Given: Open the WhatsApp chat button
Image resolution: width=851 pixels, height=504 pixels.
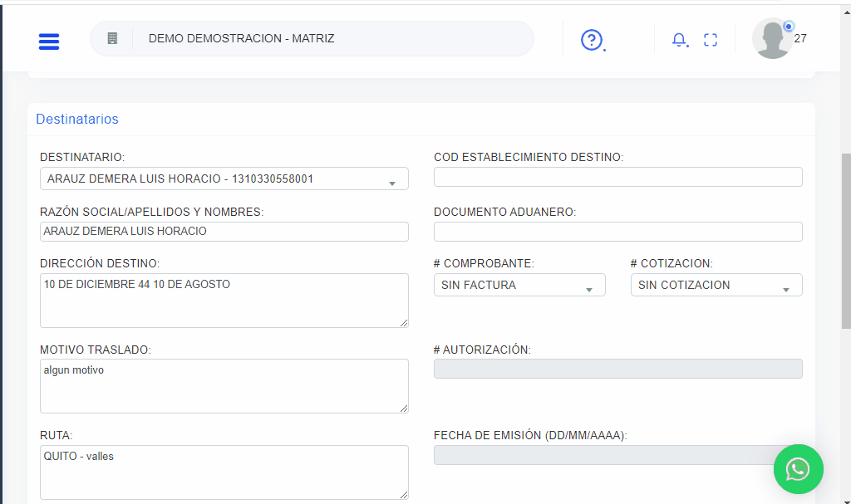Looking at the screenshot, I should click(798, 469).
